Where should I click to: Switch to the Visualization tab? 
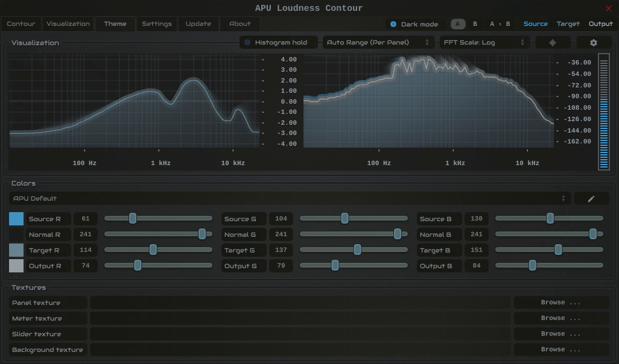click(x=68, y=24)
